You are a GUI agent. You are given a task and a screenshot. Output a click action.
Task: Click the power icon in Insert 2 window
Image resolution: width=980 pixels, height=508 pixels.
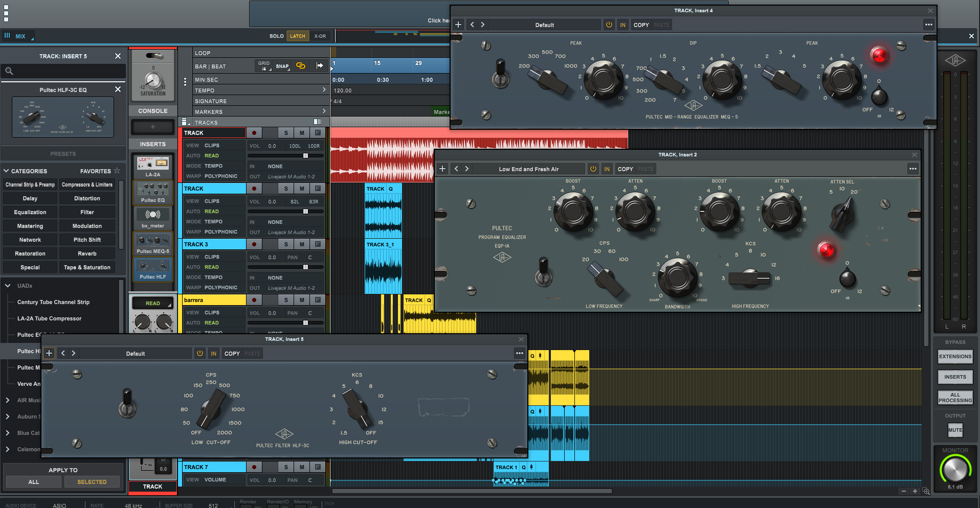point(593,169)
